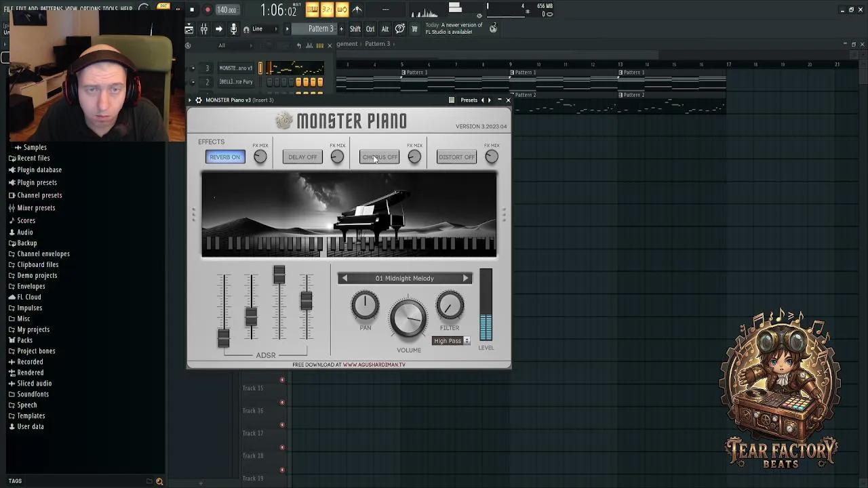Expand Monster Piano plugin menu arrow
This screenshot has width=868, height=488.
pyautogui.click(x=191, y=100)
